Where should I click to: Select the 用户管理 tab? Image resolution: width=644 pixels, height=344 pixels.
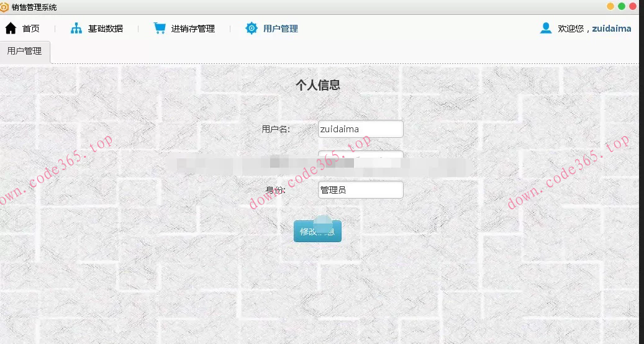25,52
